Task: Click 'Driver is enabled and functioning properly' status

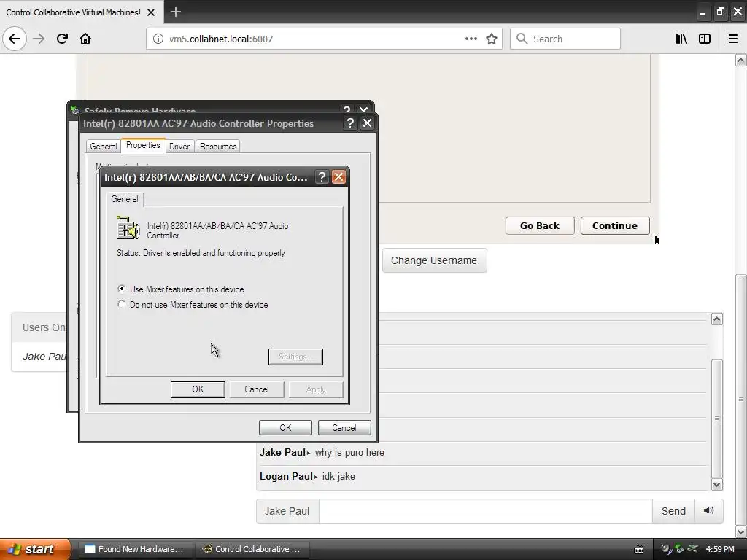Action: click(201, 253)
